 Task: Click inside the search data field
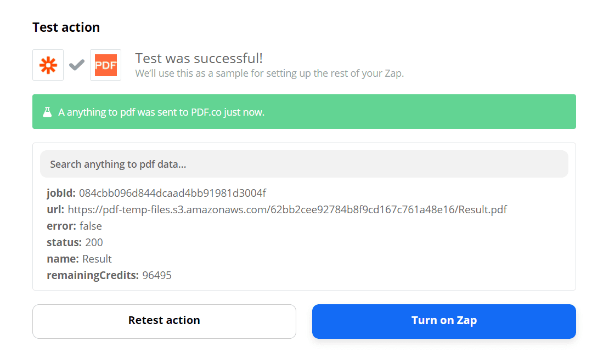(304, 163)
